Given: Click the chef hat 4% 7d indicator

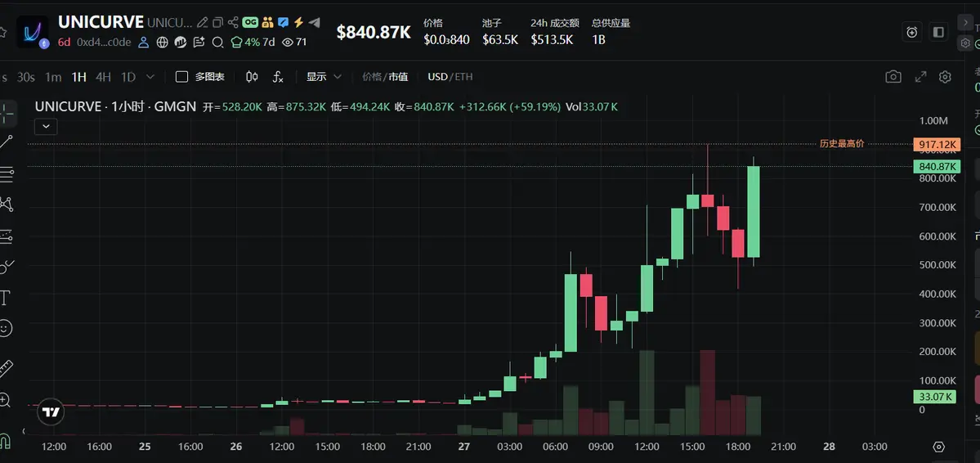Looking at the screenshot, I should (x=253, y=43).
